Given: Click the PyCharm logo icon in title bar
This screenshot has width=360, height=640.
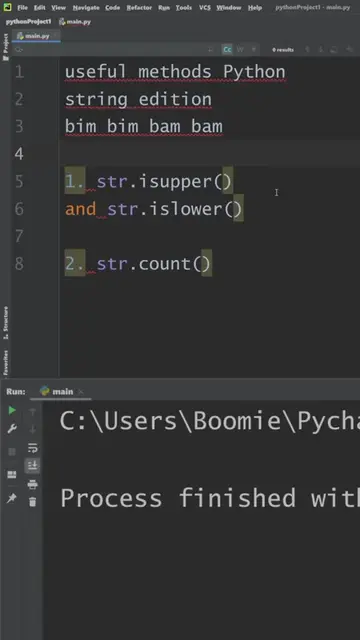Looking at the screenshot, I should pos(7,7).
